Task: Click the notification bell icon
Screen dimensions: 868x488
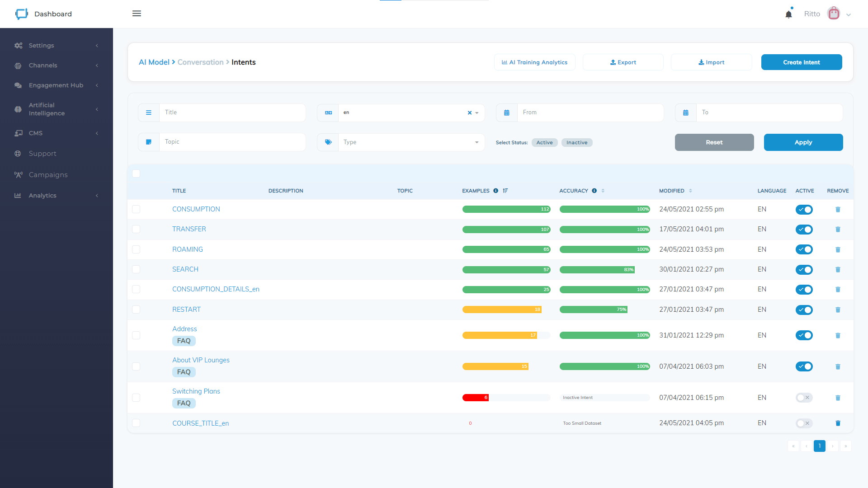Action: (x=788, y=14)
